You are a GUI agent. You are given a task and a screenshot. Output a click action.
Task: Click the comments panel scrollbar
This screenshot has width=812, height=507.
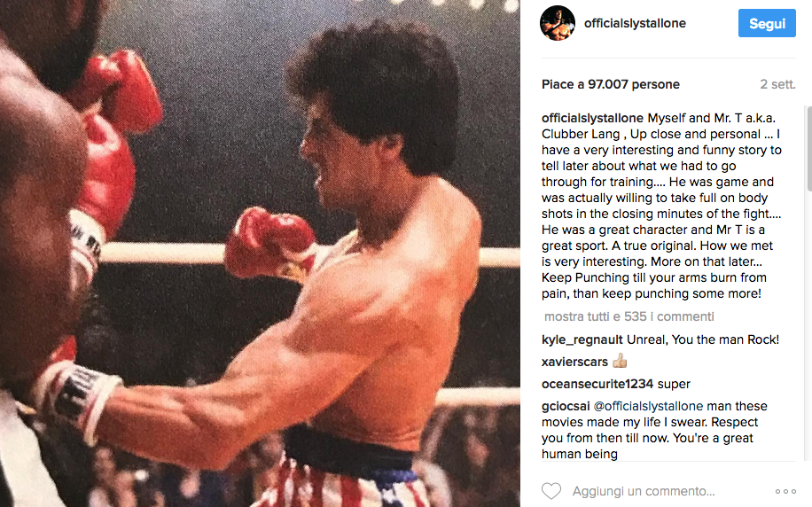coord(808,149)
